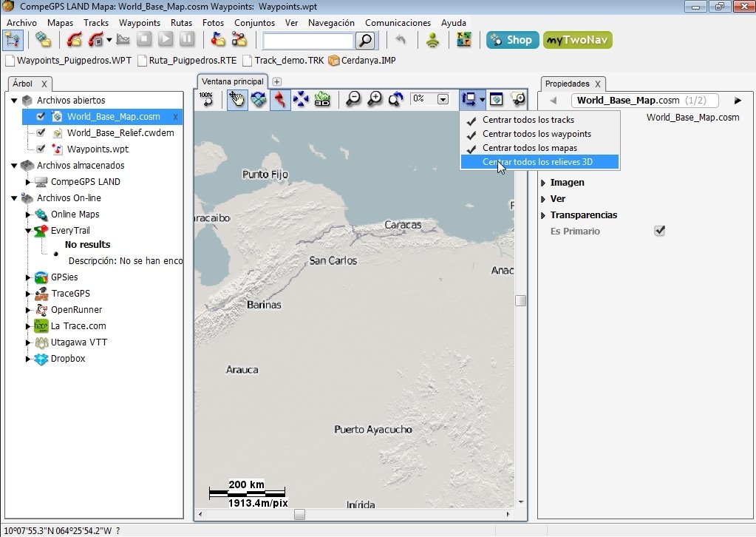Close the Árbol panel tab
756x537 pixels.
[44, 84]
